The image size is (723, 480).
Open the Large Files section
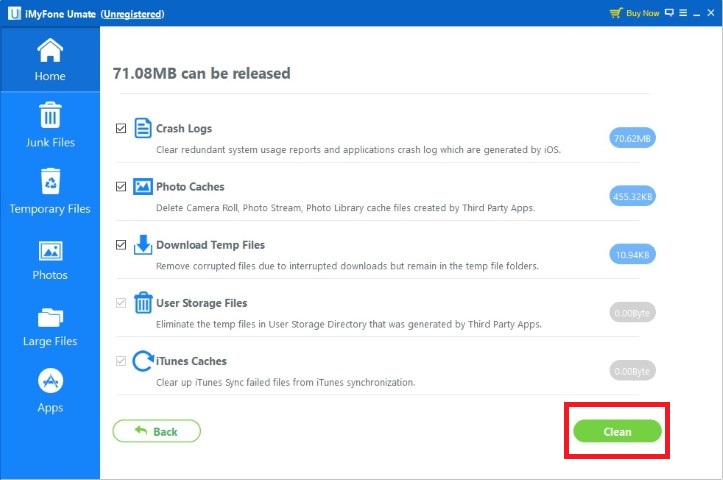point(50,327)
